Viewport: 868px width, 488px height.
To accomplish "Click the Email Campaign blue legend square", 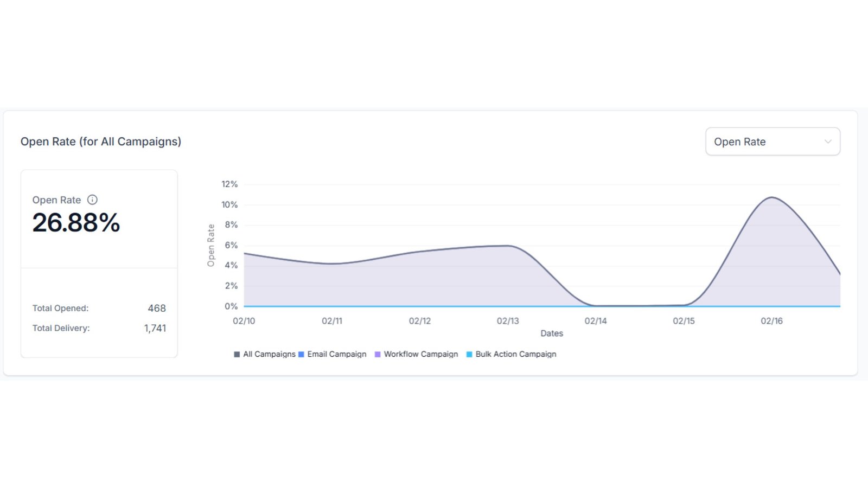I will point(301,355).
